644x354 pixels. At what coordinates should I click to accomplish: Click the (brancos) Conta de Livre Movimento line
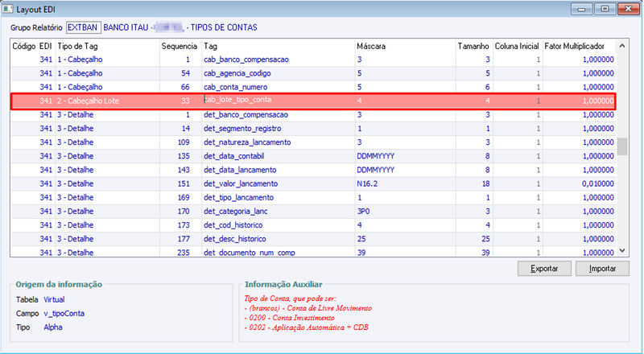[308, 308]
